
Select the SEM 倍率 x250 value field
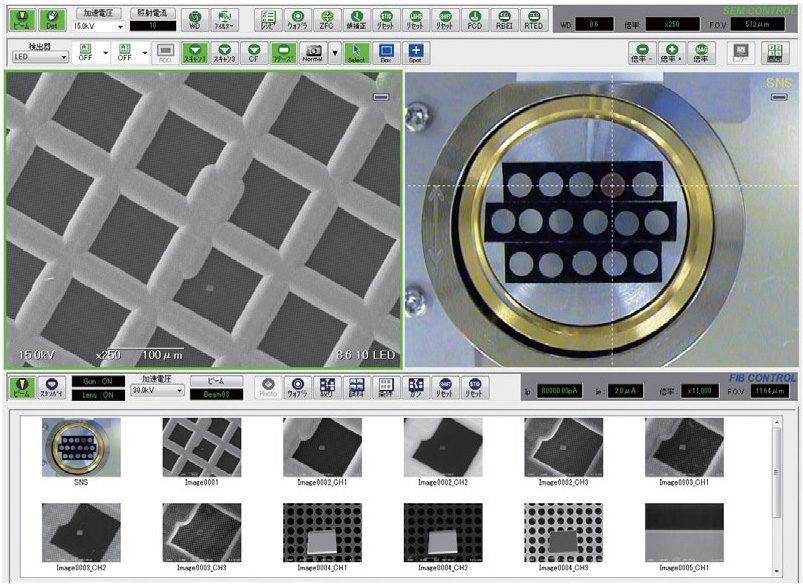672,24
